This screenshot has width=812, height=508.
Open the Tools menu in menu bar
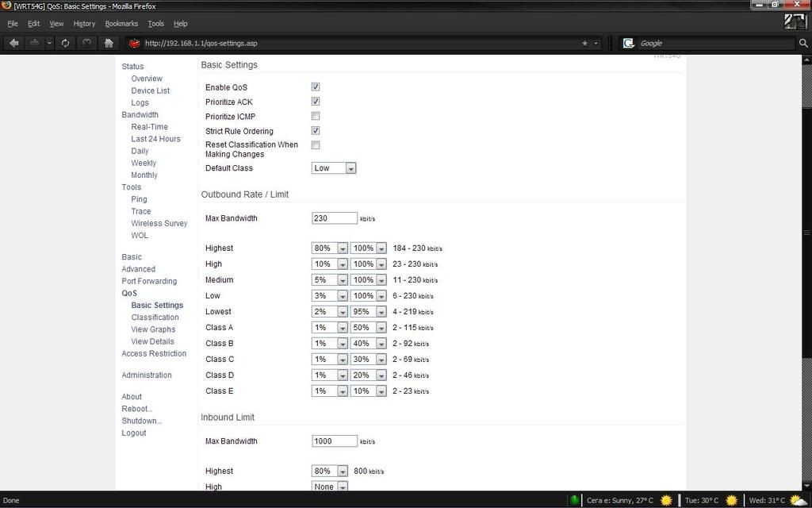click(x=155, y=24)
